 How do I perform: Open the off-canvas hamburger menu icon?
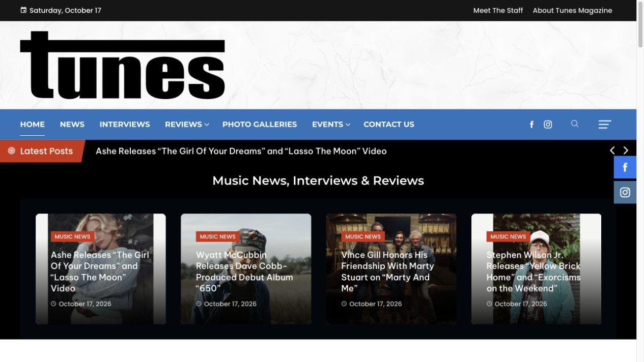pos(605,125)
